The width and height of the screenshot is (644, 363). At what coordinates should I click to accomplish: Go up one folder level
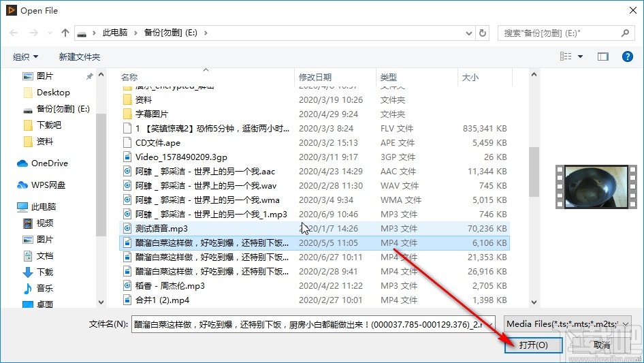pos(65,33)
